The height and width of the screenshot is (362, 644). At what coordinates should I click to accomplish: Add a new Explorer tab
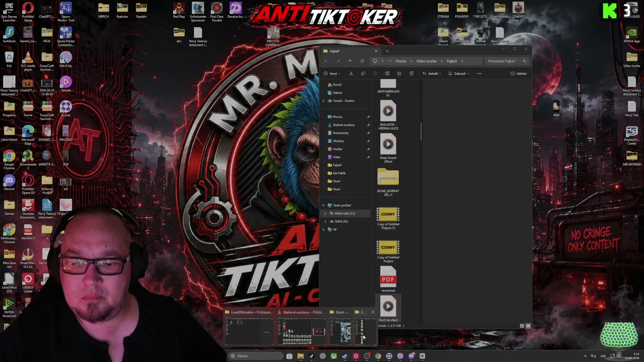387,51
